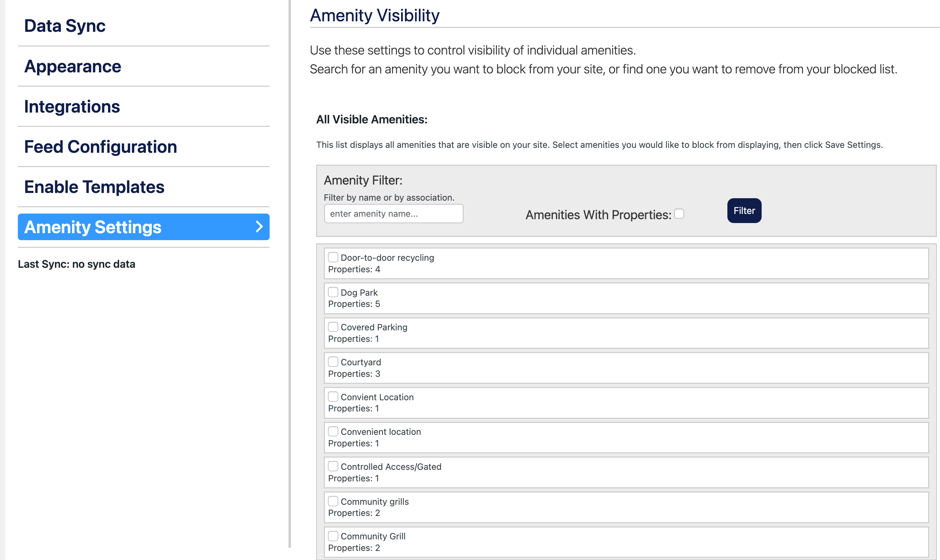940x560 pixels.
Task: Select the Community Grill checkbox
Action: (x=333, y=536)
